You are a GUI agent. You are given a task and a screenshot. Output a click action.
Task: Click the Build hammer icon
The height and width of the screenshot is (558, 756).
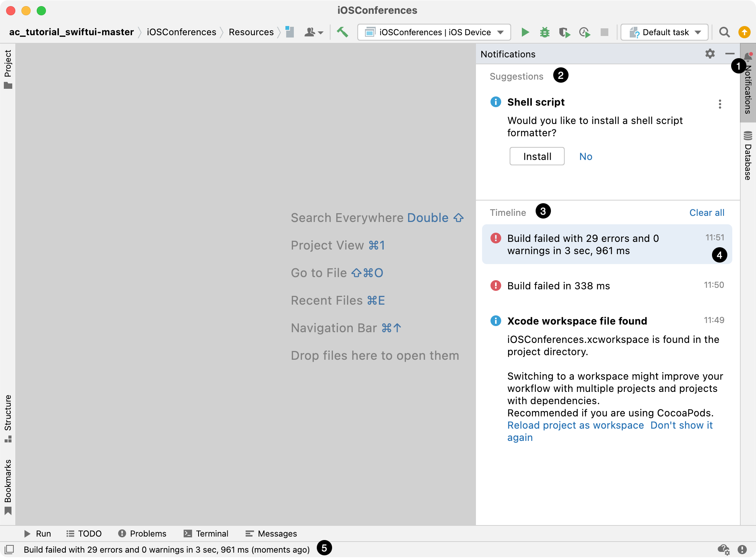pyautogui.click(x=342, y=32)
